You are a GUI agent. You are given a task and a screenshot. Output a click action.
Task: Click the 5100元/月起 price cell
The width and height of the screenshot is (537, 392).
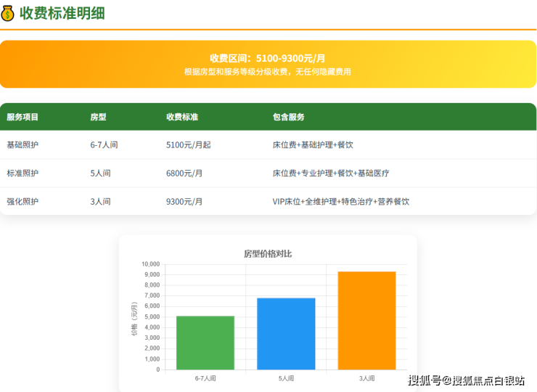189,145
